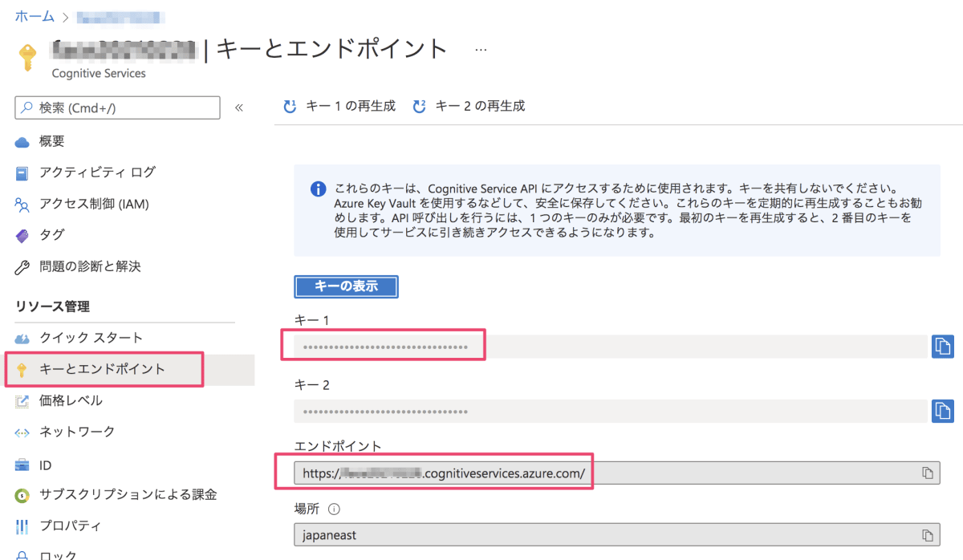Click the cloud icon beside 概要

point(22,142)
